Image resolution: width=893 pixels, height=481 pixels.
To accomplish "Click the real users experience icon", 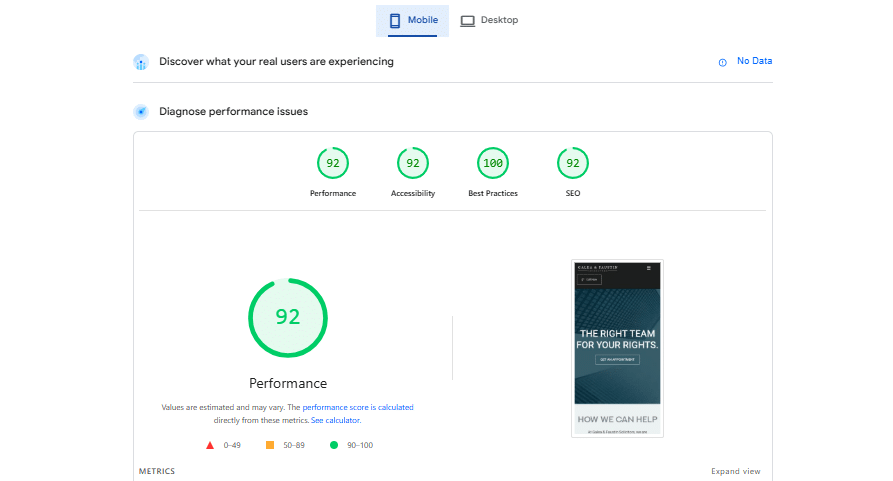I will (141, 62).
